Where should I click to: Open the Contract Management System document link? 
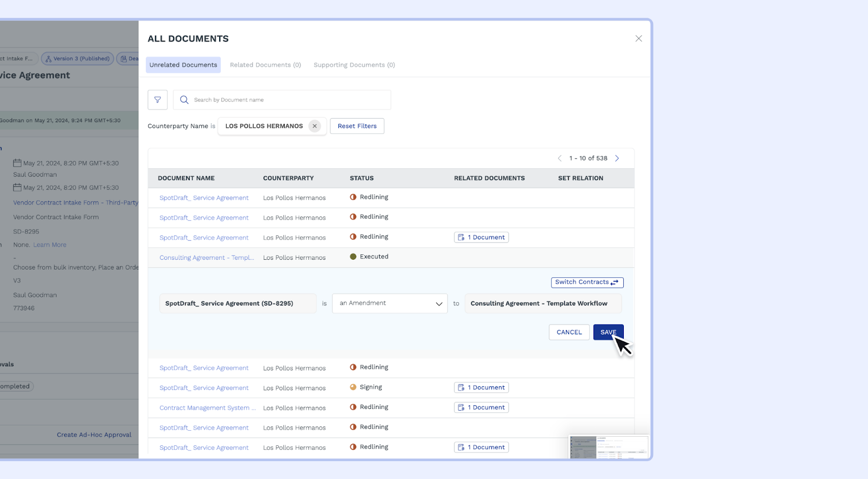(207, 408)
